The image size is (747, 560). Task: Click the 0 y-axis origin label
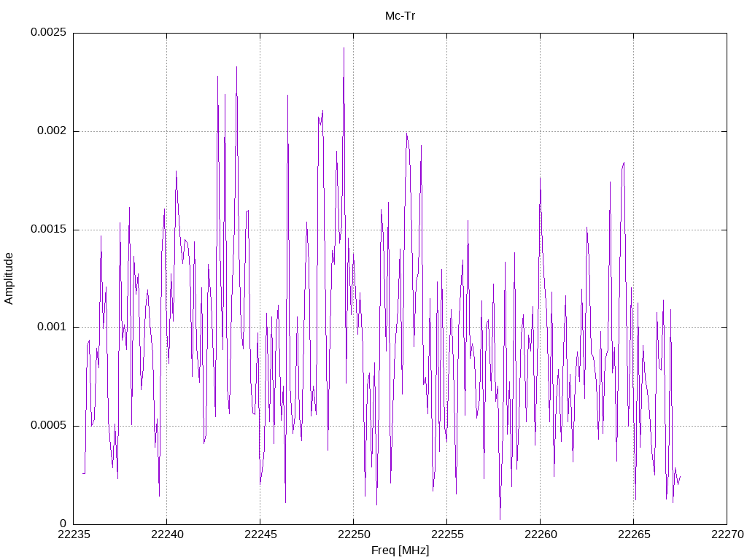pos(63,524)
